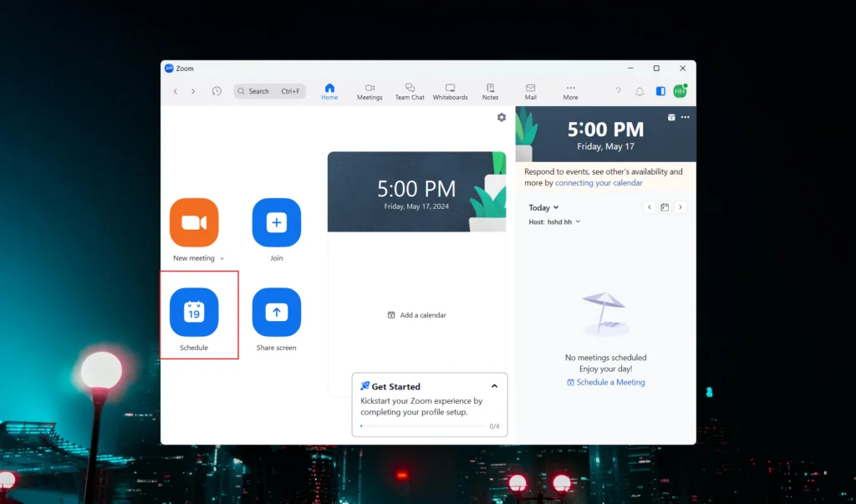Click the profile setup progress bar
The height and width of the screenshot is (504, 856).
click(422, 426)
